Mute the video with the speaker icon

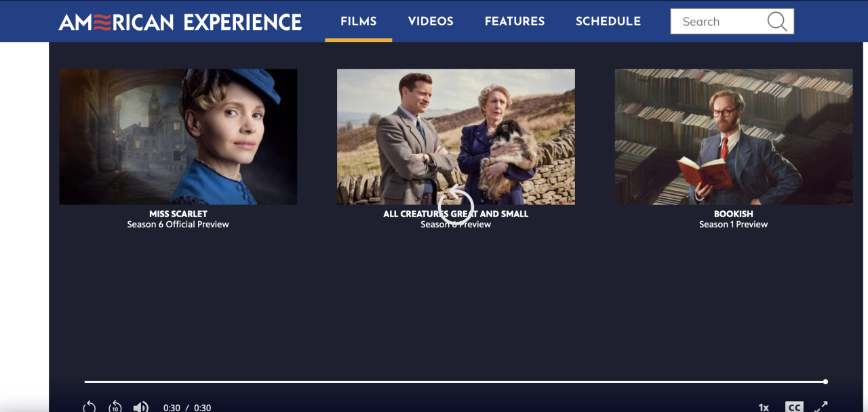pyautogui.click(x=141, y=407)
